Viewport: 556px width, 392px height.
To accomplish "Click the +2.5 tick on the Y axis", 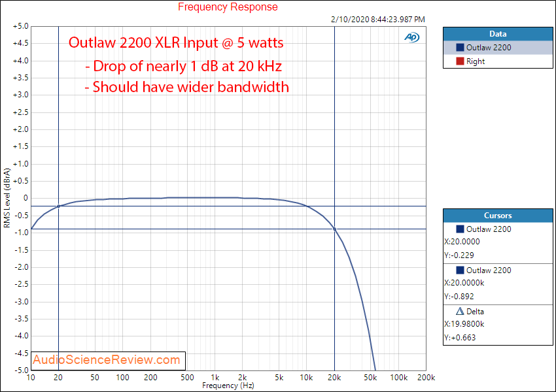I will (x=20, y=112).
